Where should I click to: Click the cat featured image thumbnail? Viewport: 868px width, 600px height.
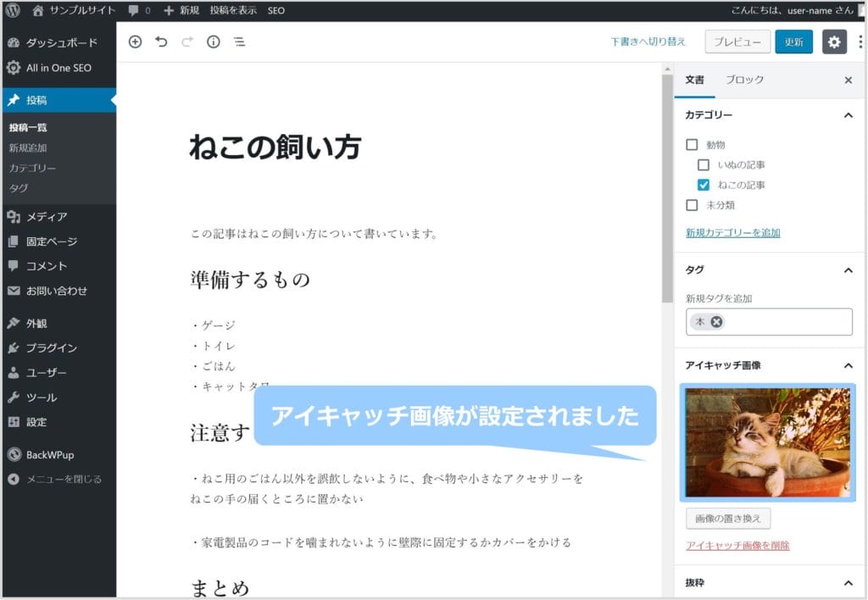coord(767,442)
